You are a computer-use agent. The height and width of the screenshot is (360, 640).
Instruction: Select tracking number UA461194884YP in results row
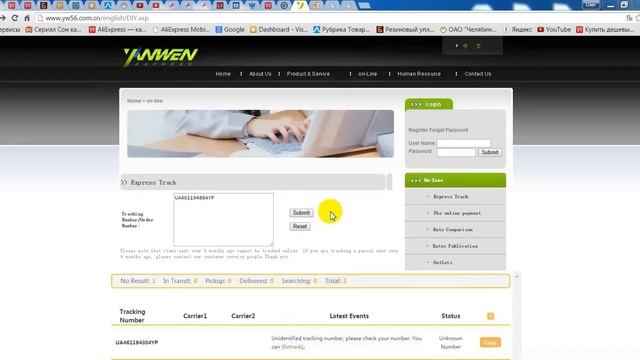pos(137,342)
